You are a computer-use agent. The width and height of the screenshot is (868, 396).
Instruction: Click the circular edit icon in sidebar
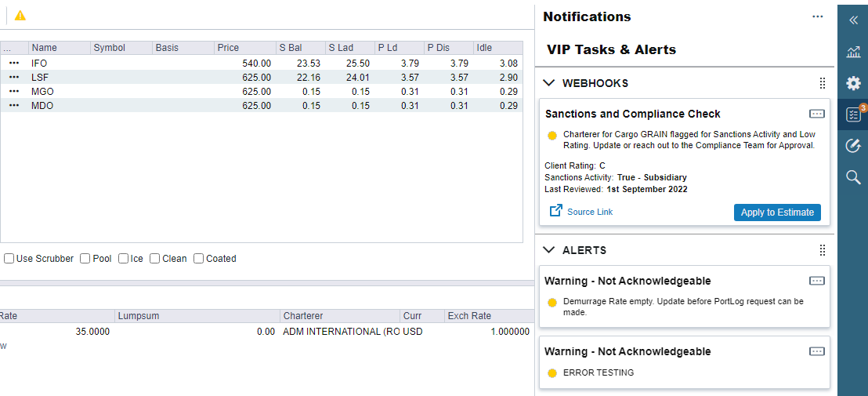[x=853, y=146]
